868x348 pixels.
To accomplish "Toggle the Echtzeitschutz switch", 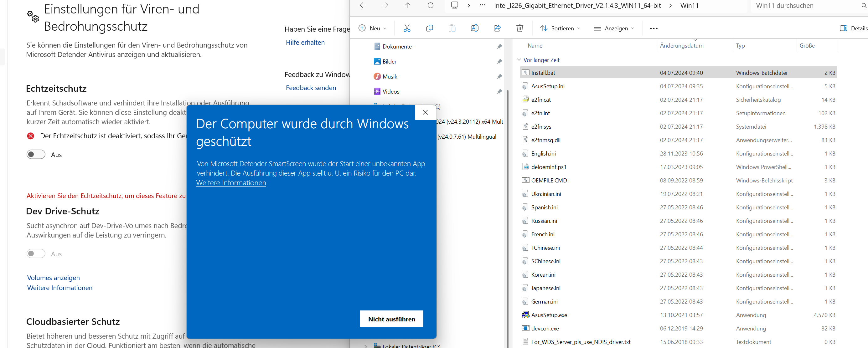I will coord(36,154).
